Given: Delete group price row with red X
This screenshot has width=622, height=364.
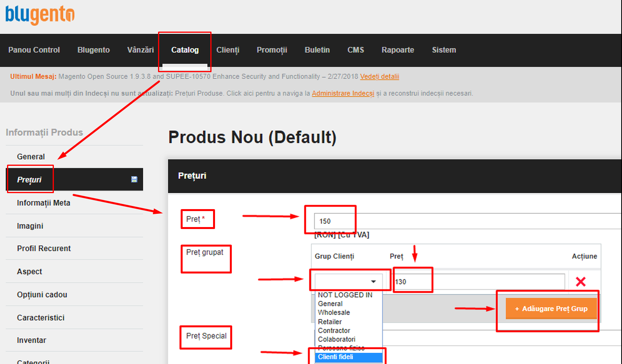Looking at the screenshot, I should [581, 282].
